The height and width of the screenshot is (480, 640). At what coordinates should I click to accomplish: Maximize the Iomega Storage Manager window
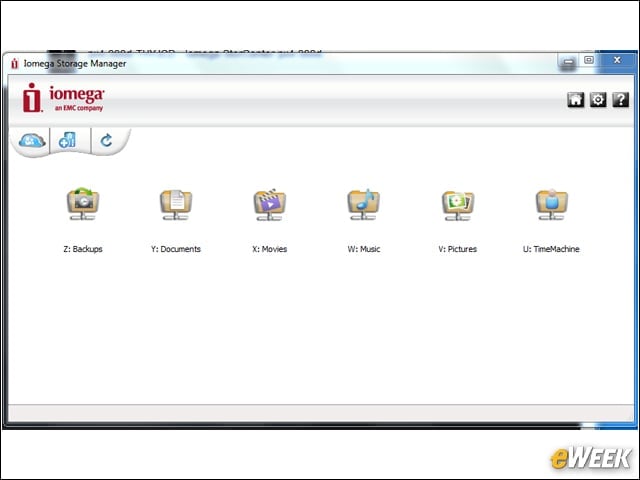589,60
